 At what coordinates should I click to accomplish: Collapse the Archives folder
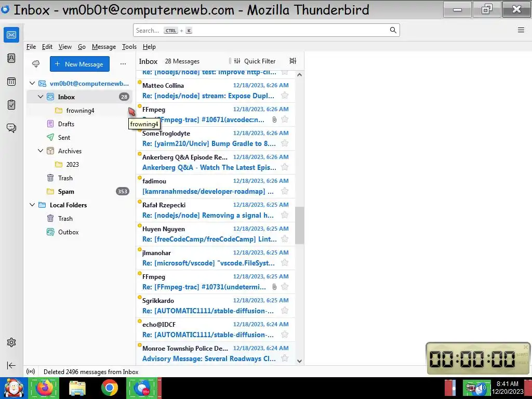pyautogui.click(x=41, y=151)
